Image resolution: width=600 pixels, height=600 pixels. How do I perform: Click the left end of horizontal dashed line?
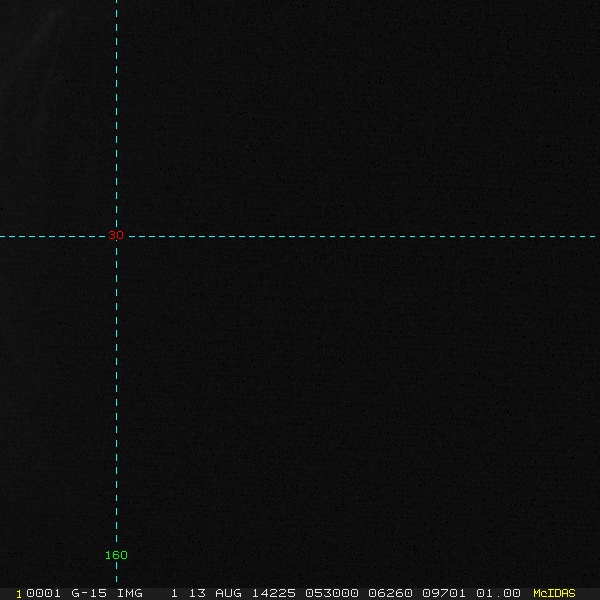pos(3,237)
